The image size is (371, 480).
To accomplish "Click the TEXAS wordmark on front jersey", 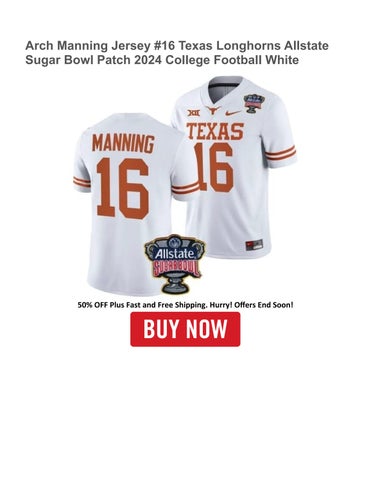I will coord(215,131).
